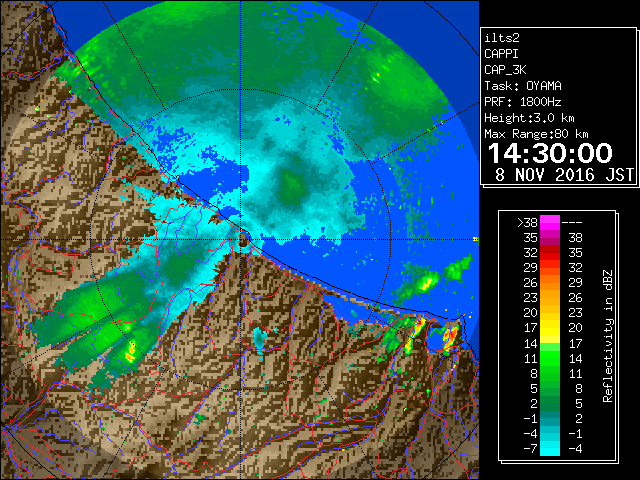Click the 14:30:00 timestamp
This screenshot has width=640, height=480.
pos(550,153)
